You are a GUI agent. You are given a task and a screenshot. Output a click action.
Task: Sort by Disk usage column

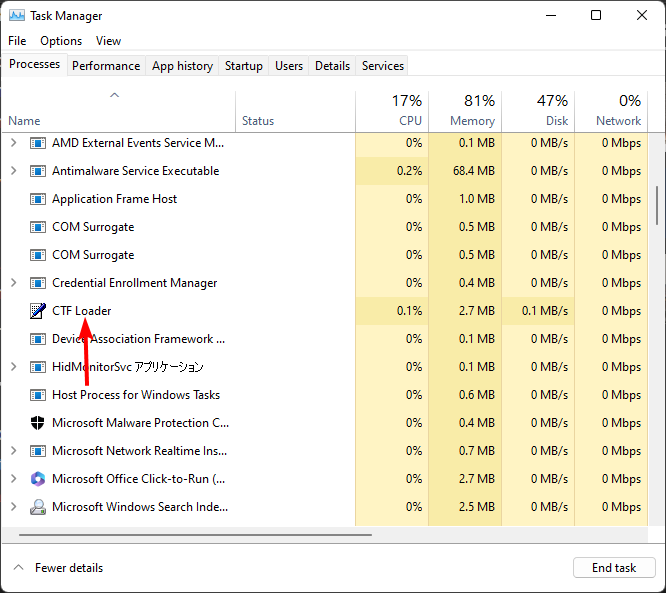pyautogui.click(x=538, y=111)
